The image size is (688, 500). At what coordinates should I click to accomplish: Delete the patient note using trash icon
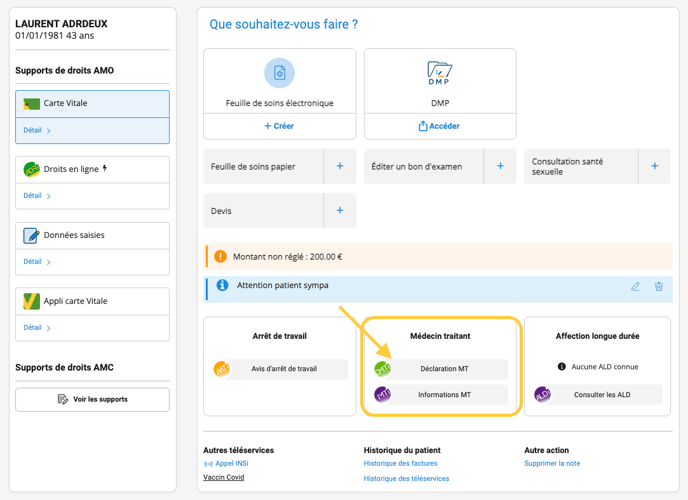point(659,286)
